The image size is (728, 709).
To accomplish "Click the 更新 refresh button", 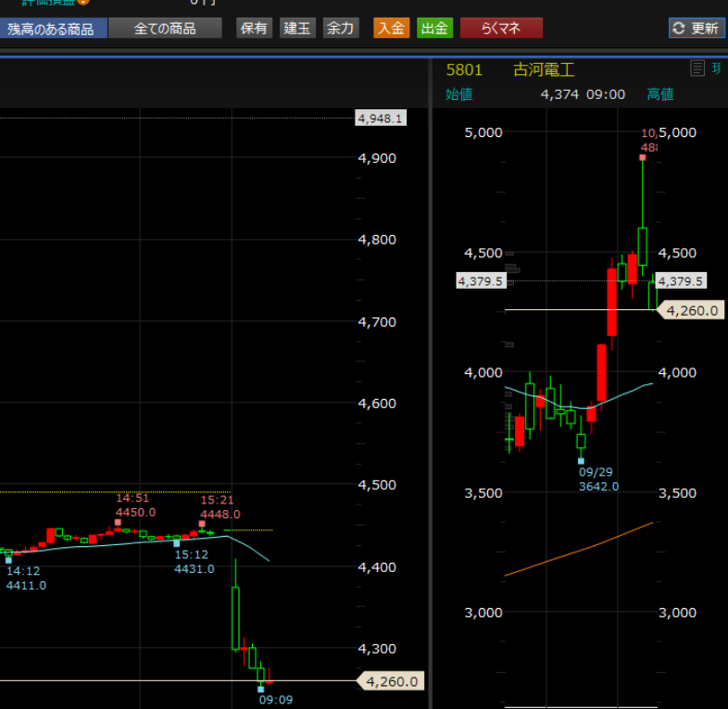I will pyautogui.click(x=697, y=29).
